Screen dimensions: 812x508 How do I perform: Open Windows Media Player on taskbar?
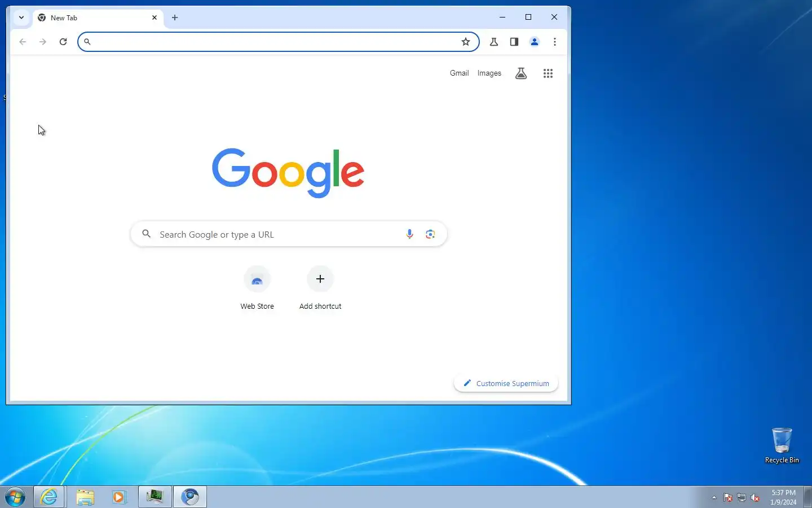[x=119, y=497]
